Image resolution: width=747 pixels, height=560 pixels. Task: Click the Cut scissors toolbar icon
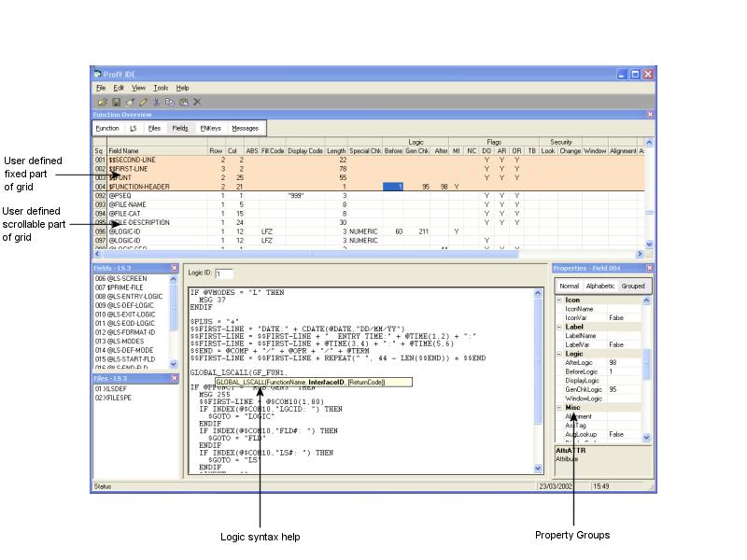pos(157,102)
